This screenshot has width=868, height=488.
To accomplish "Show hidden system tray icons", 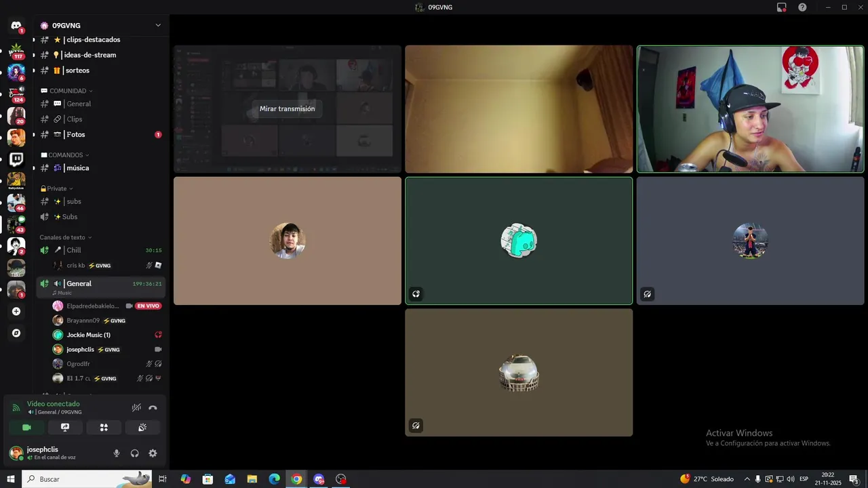I will 747,479.
